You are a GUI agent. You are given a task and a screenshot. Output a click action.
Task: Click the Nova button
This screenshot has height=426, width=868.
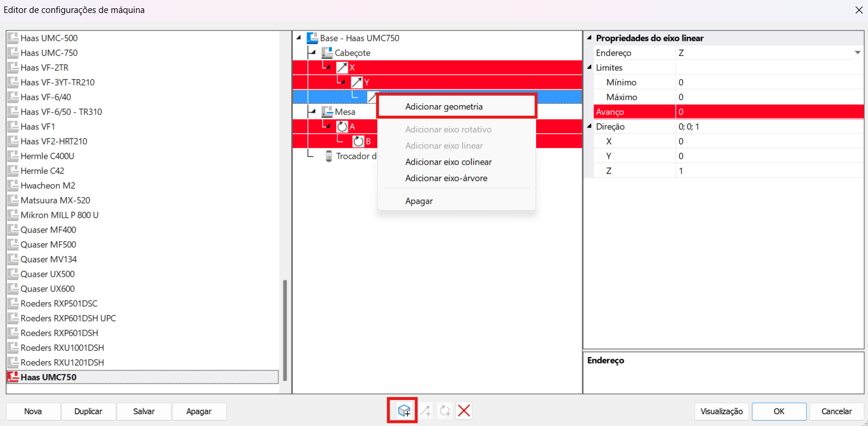click(x=33, y=411)
